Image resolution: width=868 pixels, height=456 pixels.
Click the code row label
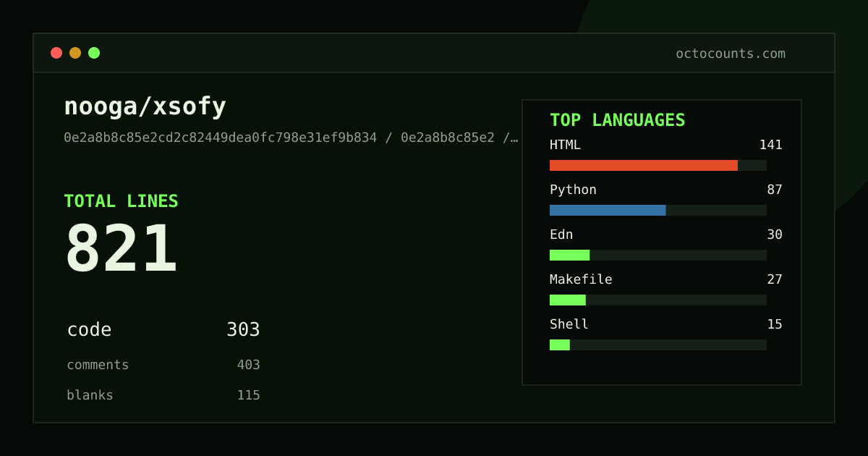point(89,330)
